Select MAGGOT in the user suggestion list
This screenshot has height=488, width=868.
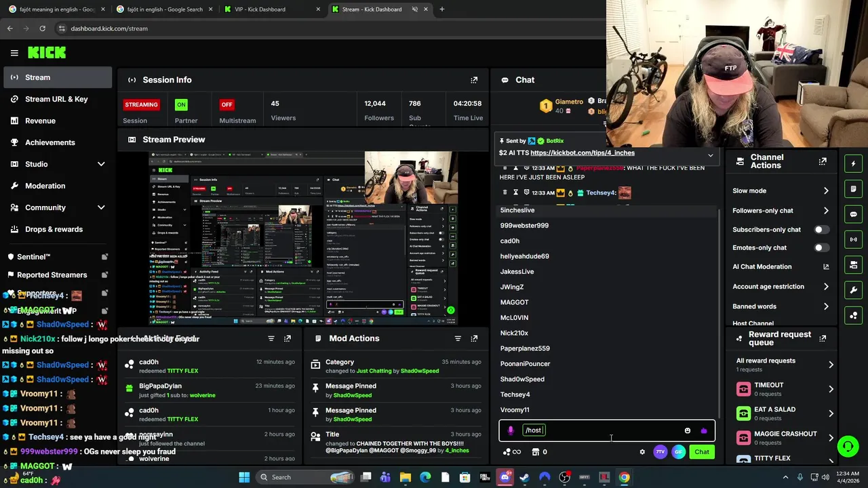click(x=608, y=302)
